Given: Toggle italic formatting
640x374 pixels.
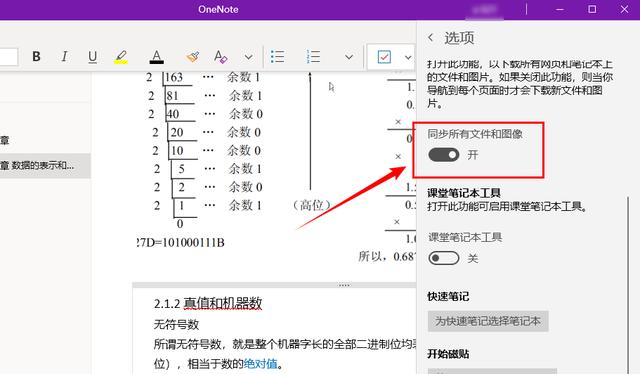Looking at the screenshot, I should [64, 56].
